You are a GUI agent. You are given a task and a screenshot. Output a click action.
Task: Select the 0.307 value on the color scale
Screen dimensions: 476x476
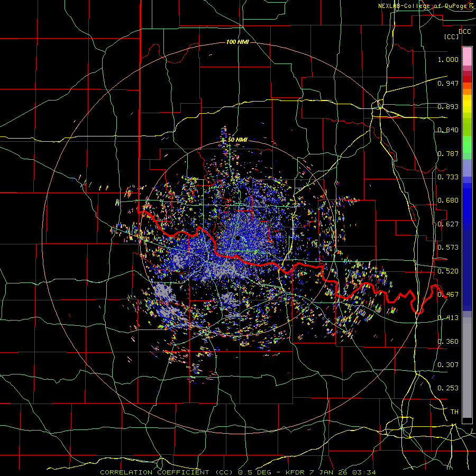[x=448, y=365]
